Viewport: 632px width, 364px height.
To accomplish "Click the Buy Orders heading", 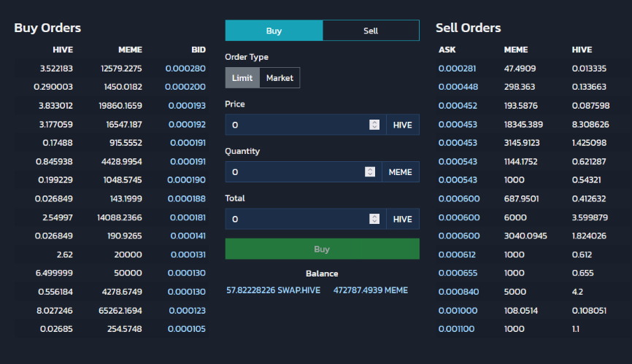I will coord(47,28).
